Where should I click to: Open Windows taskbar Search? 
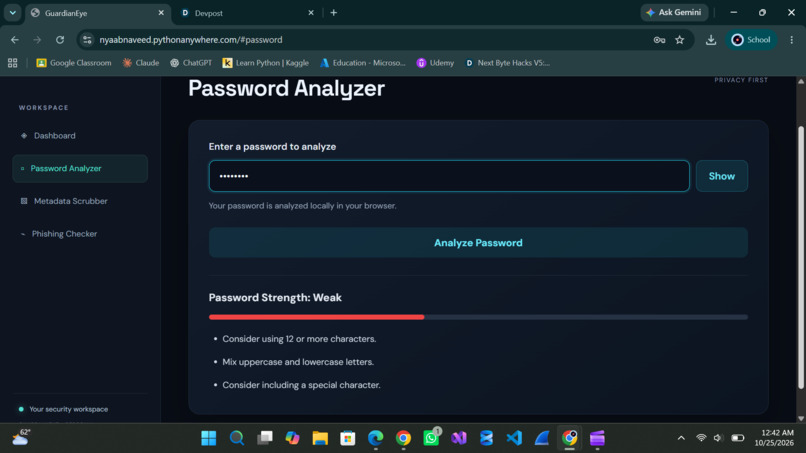(236, 438)
